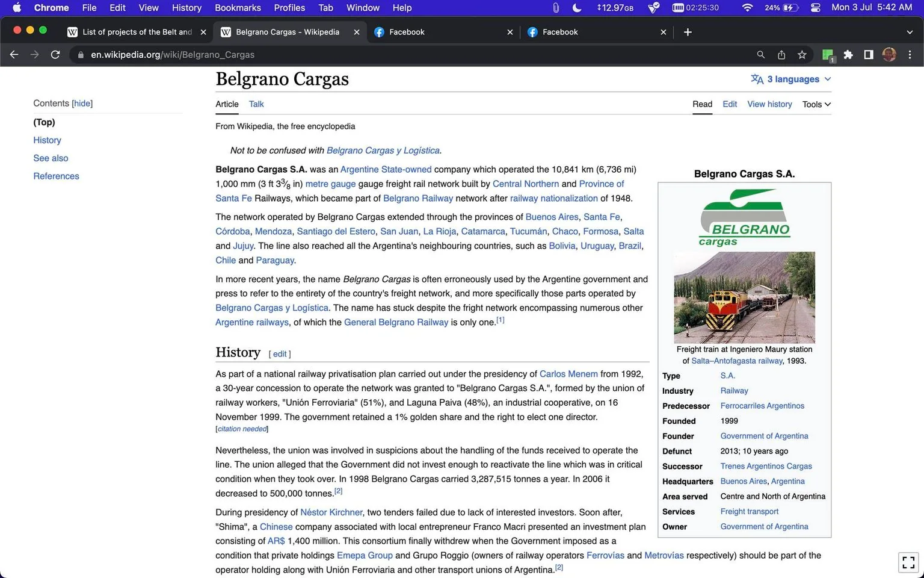Hide the Contents sidebar
924x578 pixels.
click(x=82, y=104)
